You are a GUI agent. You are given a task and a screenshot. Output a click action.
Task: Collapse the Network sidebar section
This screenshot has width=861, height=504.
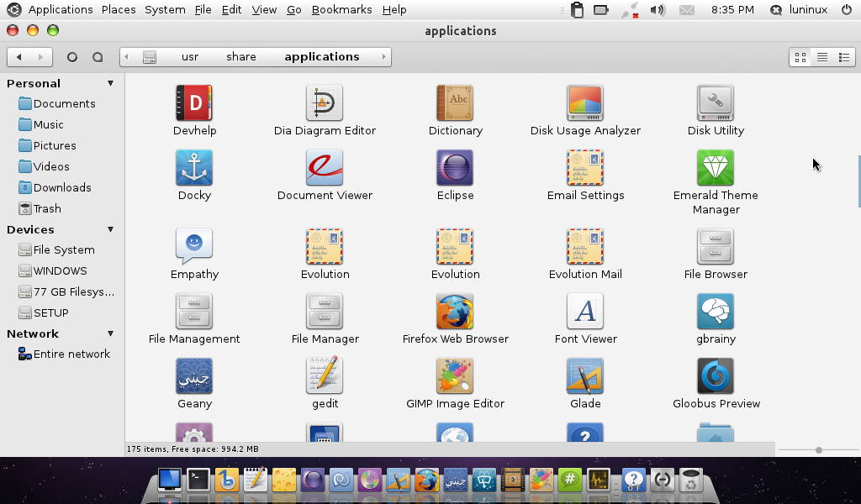(110, 333)
